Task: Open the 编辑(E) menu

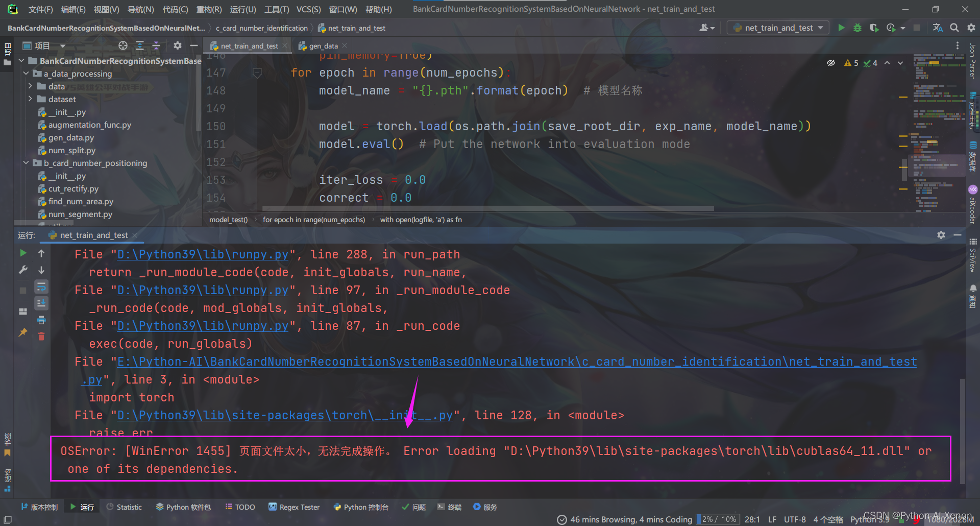Action: pyautogui.click(x=73, y=9)
